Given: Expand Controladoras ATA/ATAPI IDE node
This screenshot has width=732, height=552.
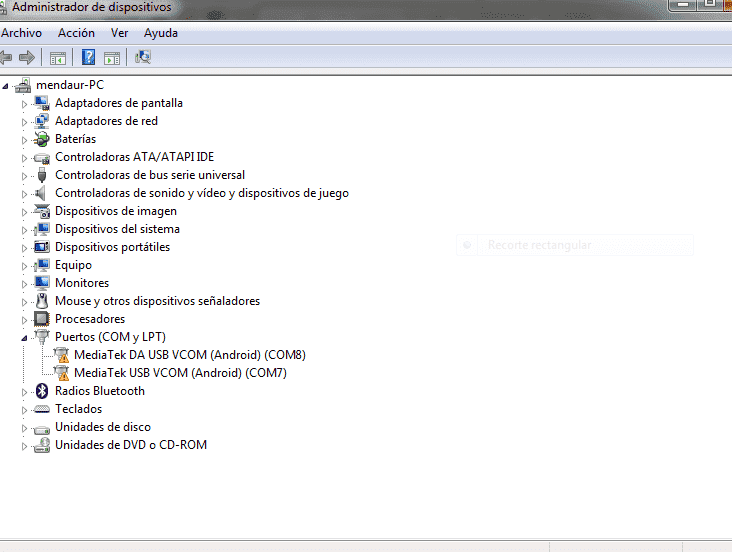Looking at the screenshot, I should [24, 158].
